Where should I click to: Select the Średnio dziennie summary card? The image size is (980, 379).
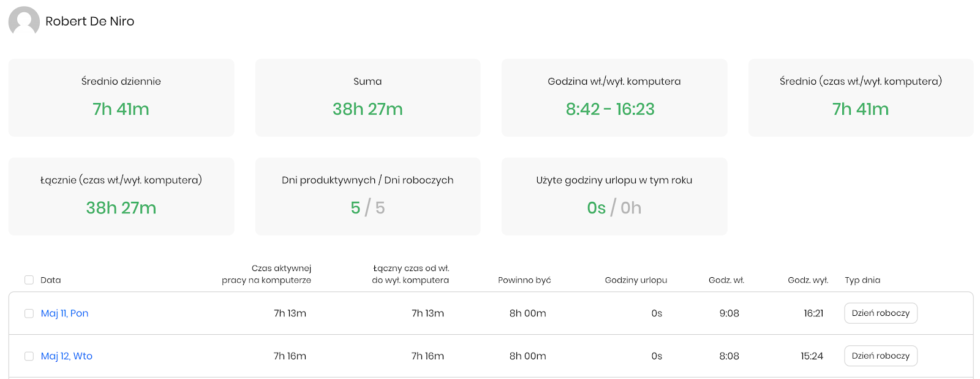tap(121, 98)
